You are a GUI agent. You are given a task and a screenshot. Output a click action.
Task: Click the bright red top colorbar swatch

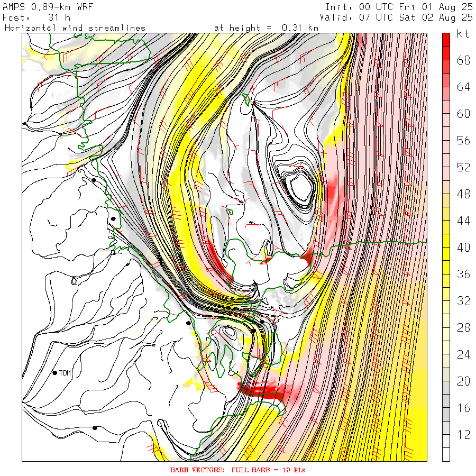point(446,40)
